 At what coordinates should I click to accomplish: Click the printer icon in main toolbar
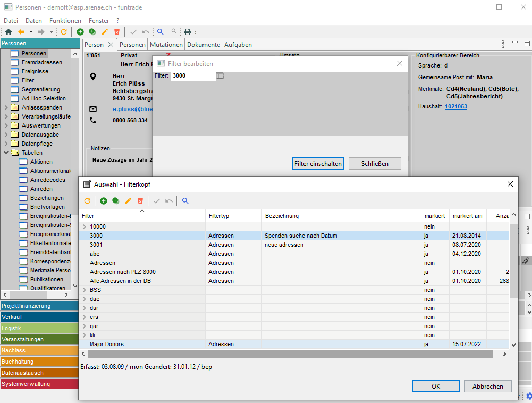pyautogui.click(x=187, y=32)
